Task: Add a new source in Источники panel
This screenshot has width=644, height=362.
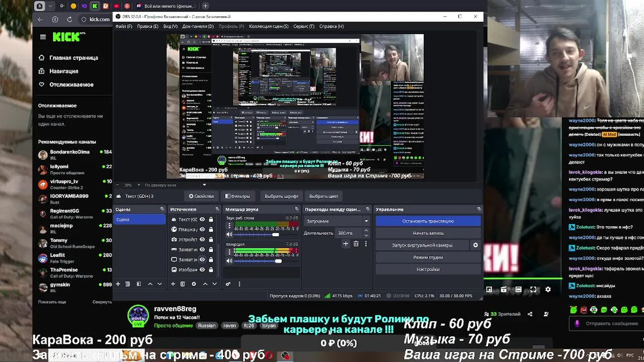Action: click(173, 284)
